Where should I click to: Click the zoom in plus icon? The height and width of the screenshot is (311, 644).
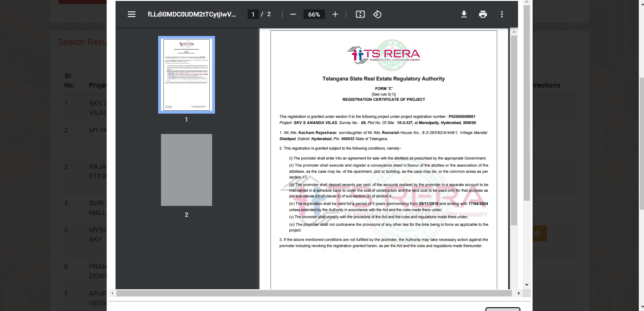335,14
